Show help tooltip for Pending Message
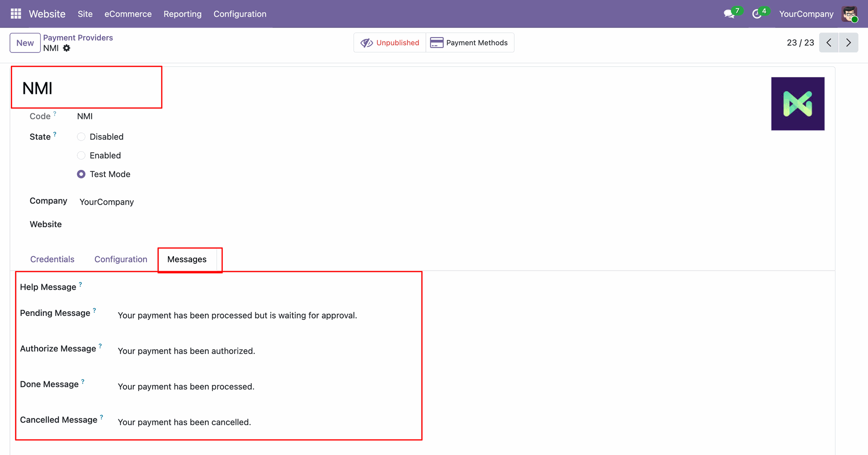868x455 pixels. click(94, 310)
